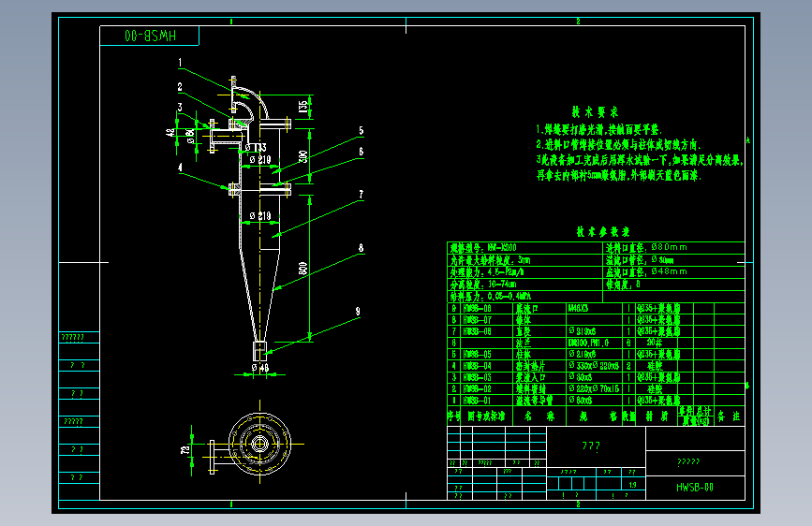Click the 72 dimension beside the top view
Screen dimensions: 812x526
click(x=185, y=450)
